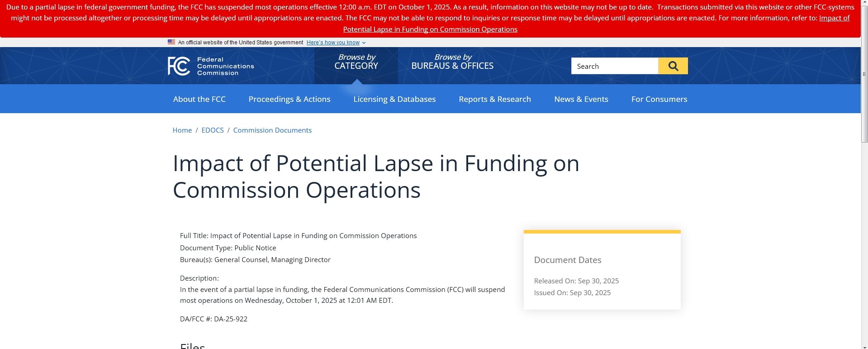The image size is (868, 349).
Task: Click the Federal Communications Commission wordmark
Action: point(225,66)
